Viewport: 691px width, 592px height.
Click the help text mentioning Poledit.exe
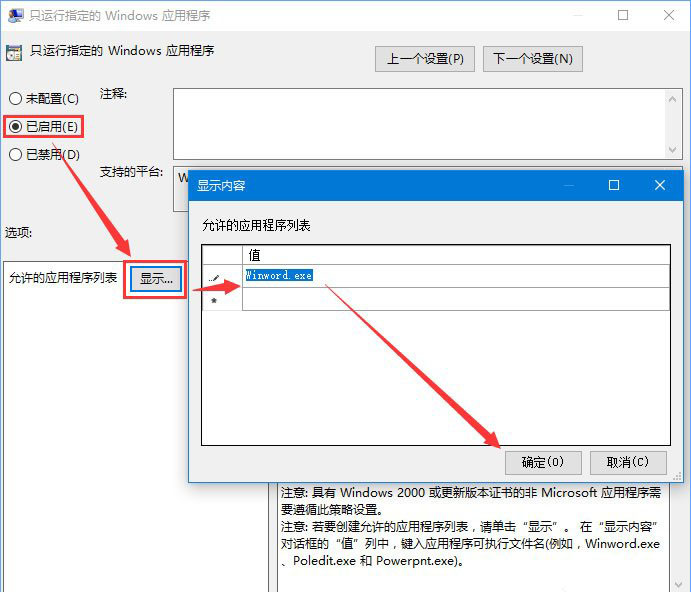(470, 544)
